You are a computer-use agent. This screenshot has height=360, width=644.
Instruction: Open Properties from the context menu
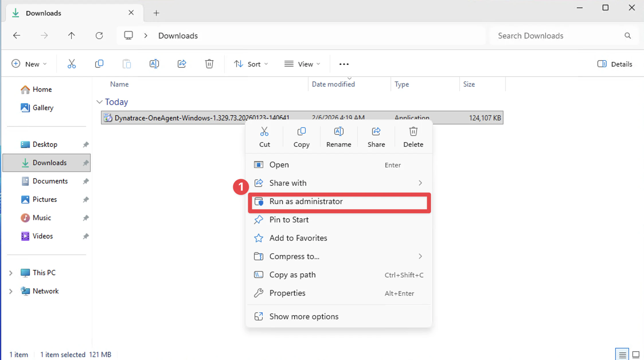pyautogui.click(x=339, y=293)
